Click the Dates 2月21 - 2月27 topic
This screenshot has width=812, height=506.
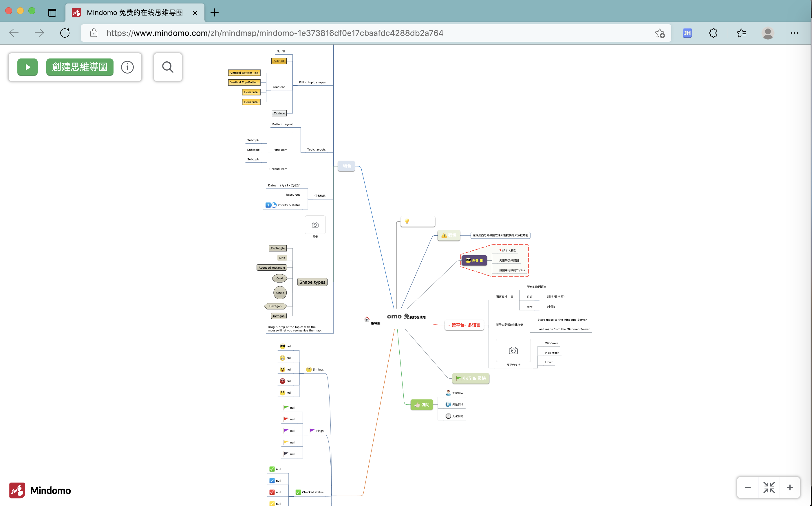coord(284,185)
